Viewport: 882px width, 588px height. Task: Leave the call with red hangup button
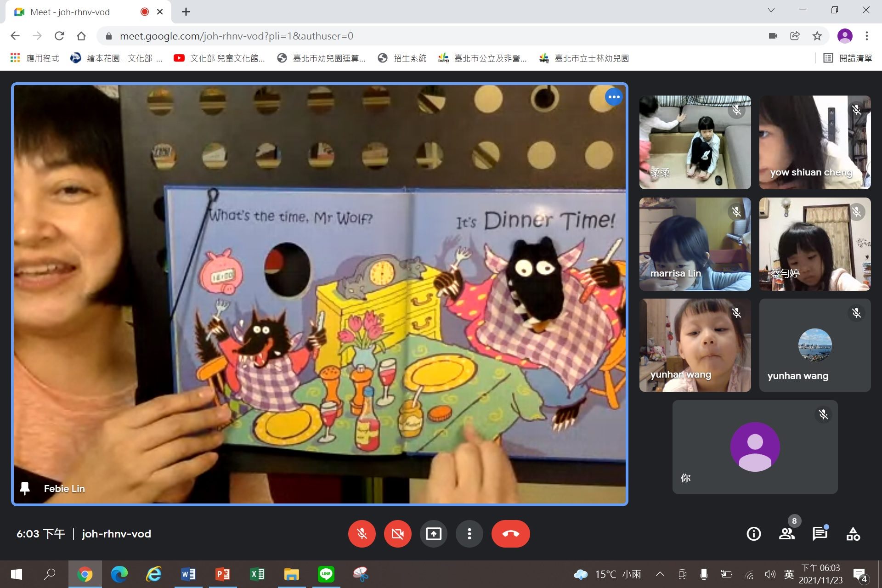pos(510,534)
